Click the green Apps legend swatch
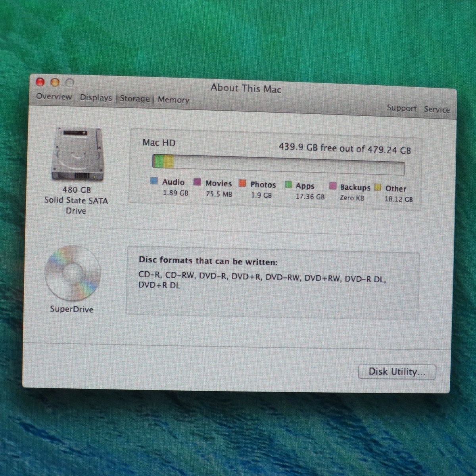This screenshot has width=476, height=476. [288, 185]
